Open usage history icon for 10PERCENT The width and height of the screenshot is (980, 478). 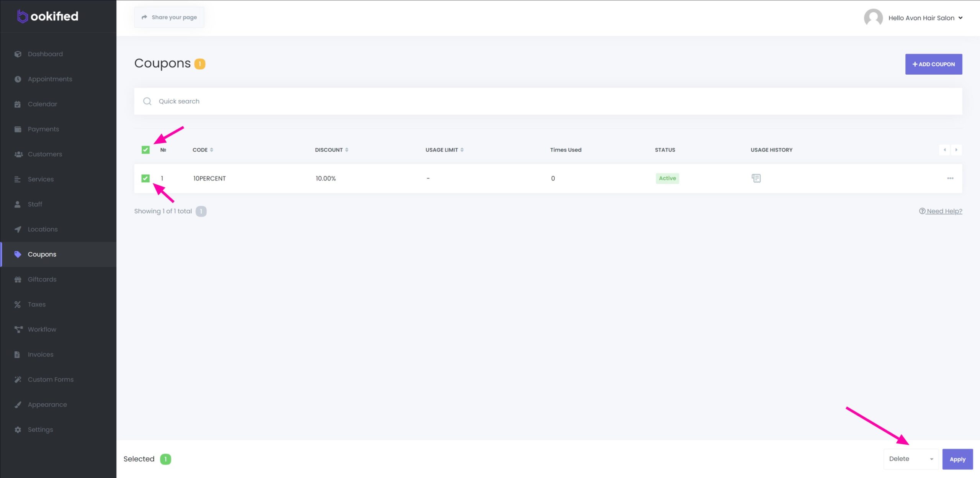pyautogui.click(x=756, y=178)
